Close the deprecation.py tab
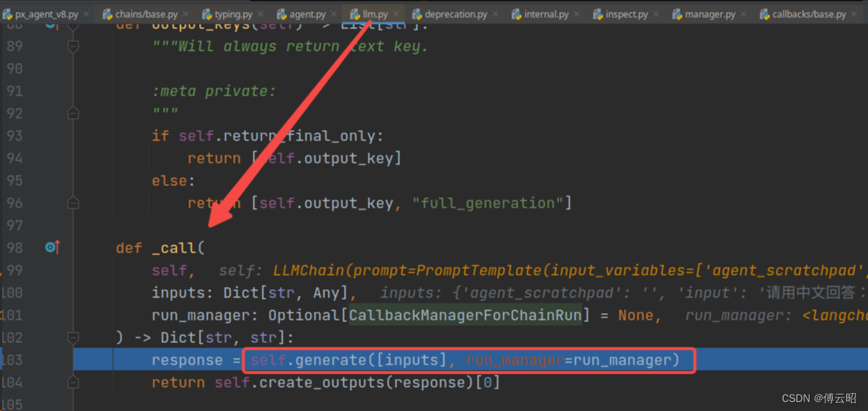 click(496, 14)
